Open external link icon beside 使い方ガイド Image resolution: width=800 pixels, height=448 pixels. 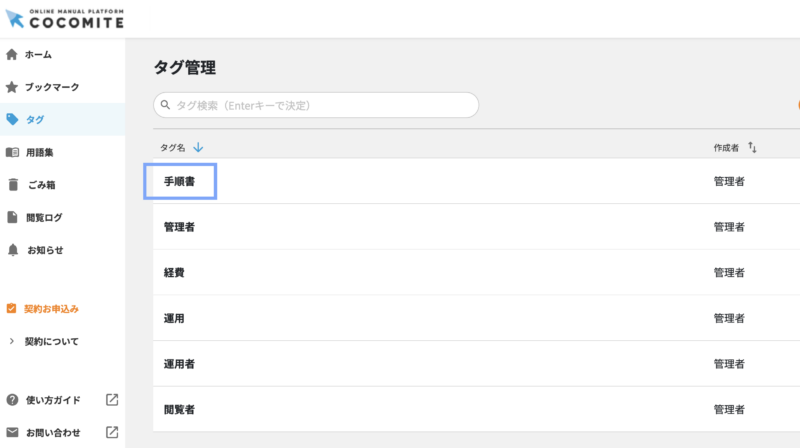(112, 400)
